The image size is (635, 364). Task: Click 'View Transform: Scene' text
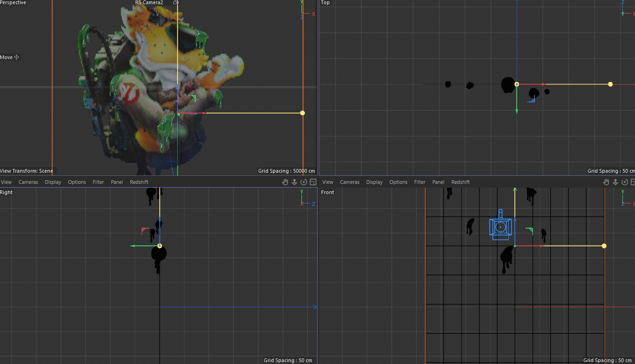pos(27,171)
